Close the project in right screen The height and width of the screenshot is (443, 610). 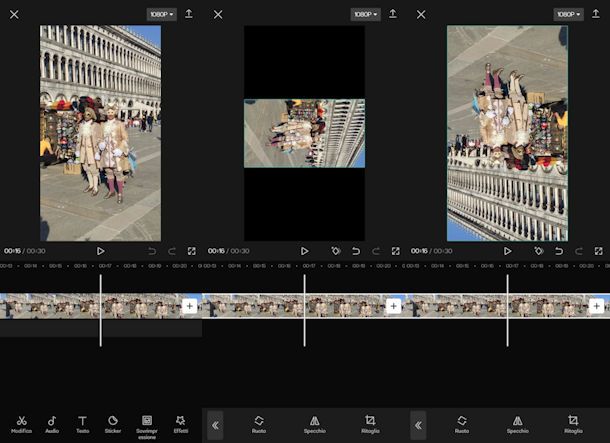(421, 14)
